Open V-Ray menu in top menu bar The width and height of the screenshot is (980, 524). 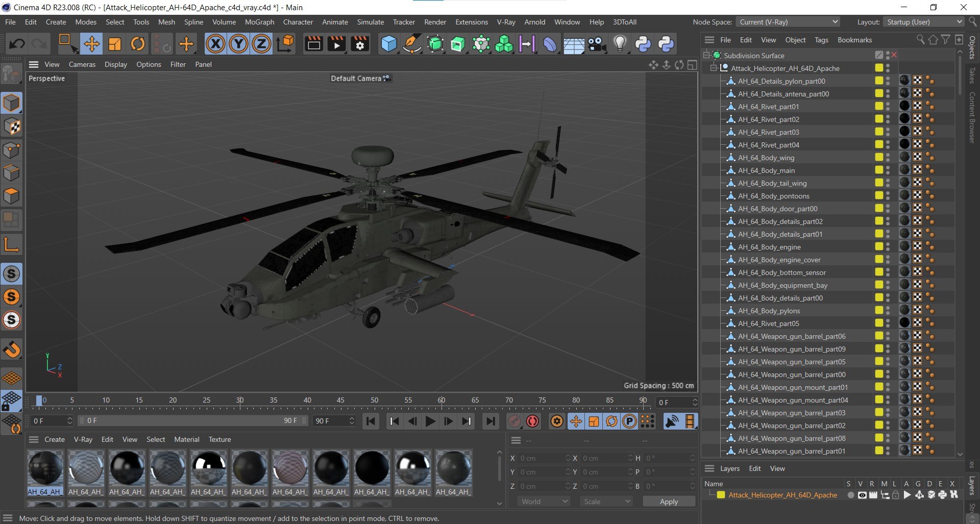click(x=505, y=22)
